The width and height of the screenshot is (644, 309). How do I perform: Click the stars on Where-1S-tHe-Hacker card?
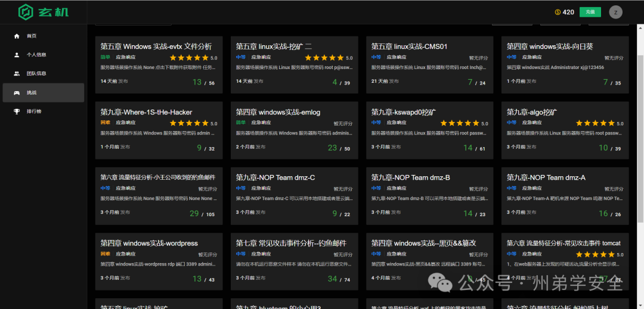190,123
